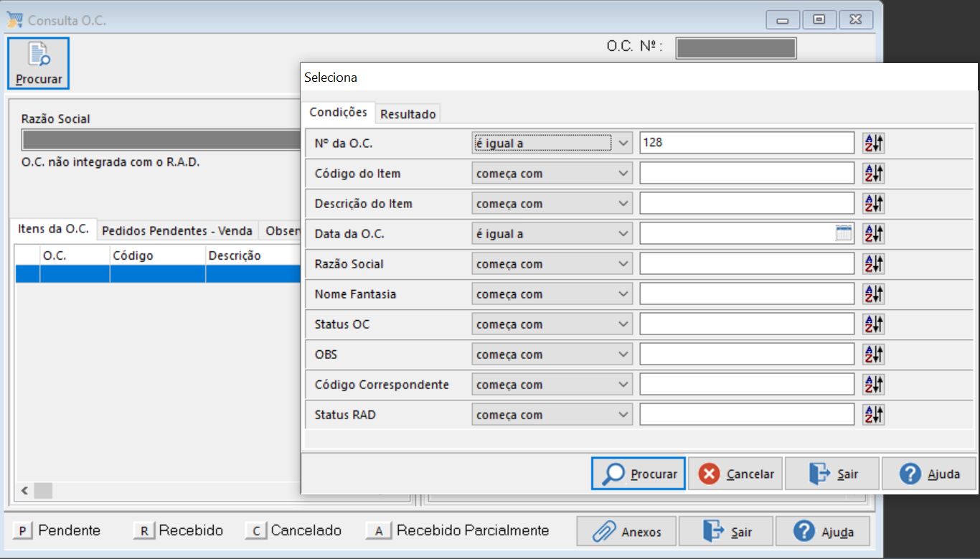Screen dimensions: 980x559
Task: Click the P Pendente legend box
Action: point(23,531)
